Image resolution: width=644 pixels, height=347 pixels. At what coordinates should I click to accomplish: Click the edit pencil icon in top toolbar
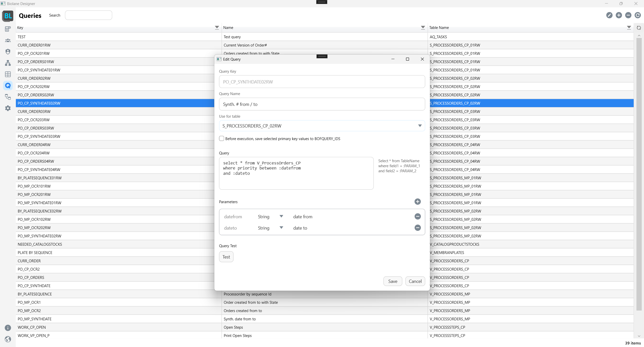click(x=609, y=15)
